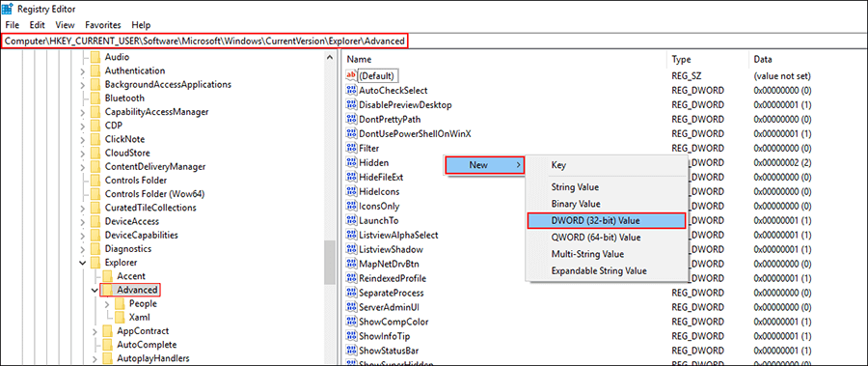Collapse the Explorer tree node

tap(83, 263)
